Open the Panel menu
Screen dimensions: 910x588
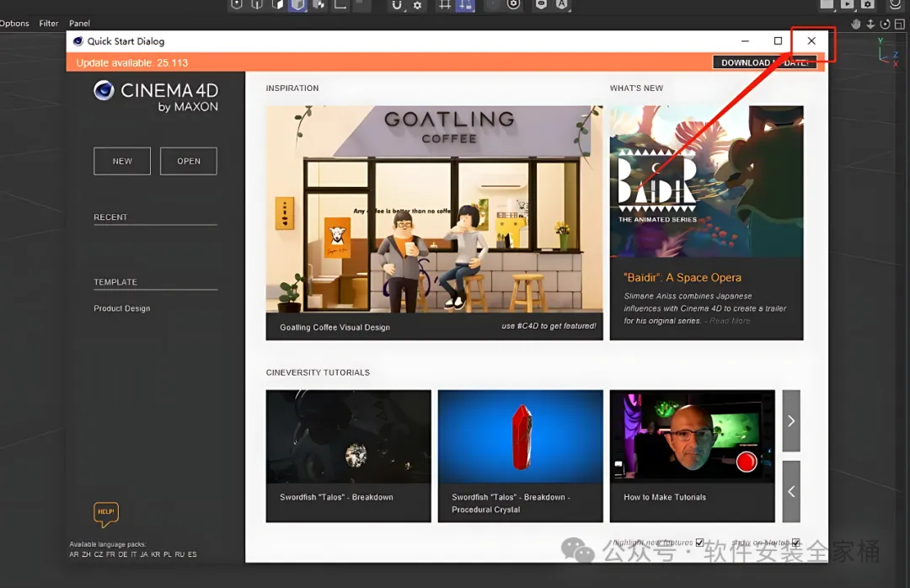tap(79, 24)
